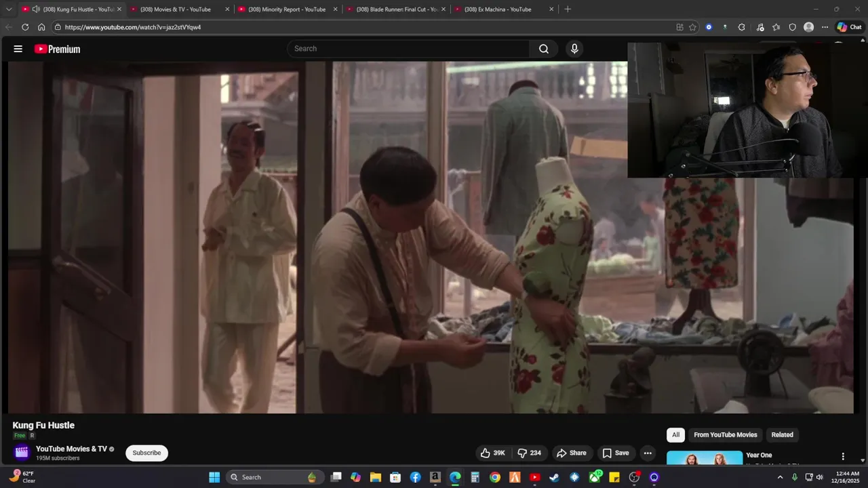Open the Copilot Chat button
Viewport: 868px width, 488px height.
point(849,27)
